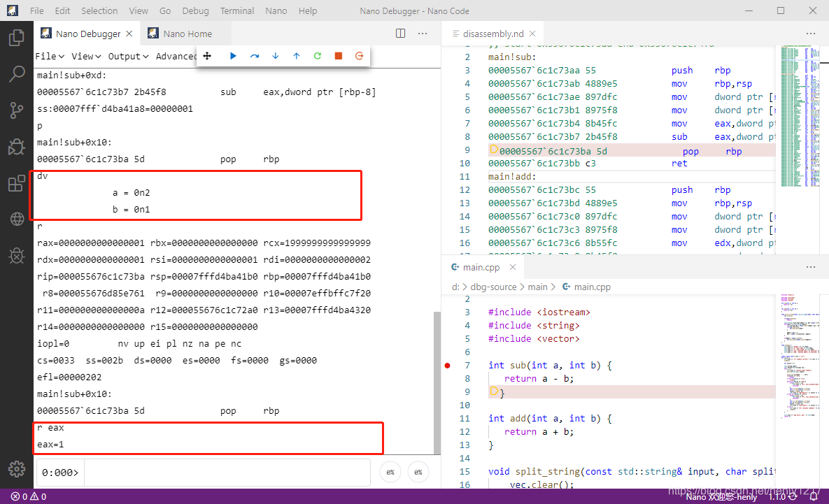Open the File dropdown in debugger
This screenshot has width=829, height=504.
point(50,56)
